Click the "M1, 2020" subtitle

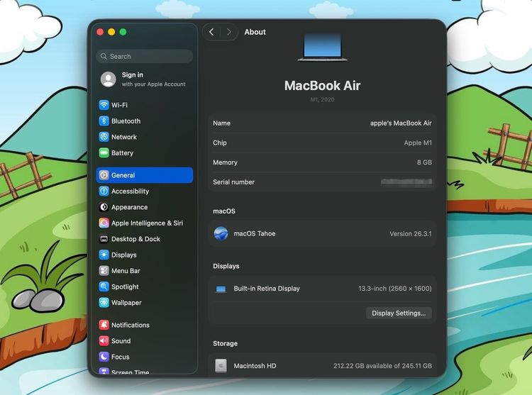pos(322,99)
